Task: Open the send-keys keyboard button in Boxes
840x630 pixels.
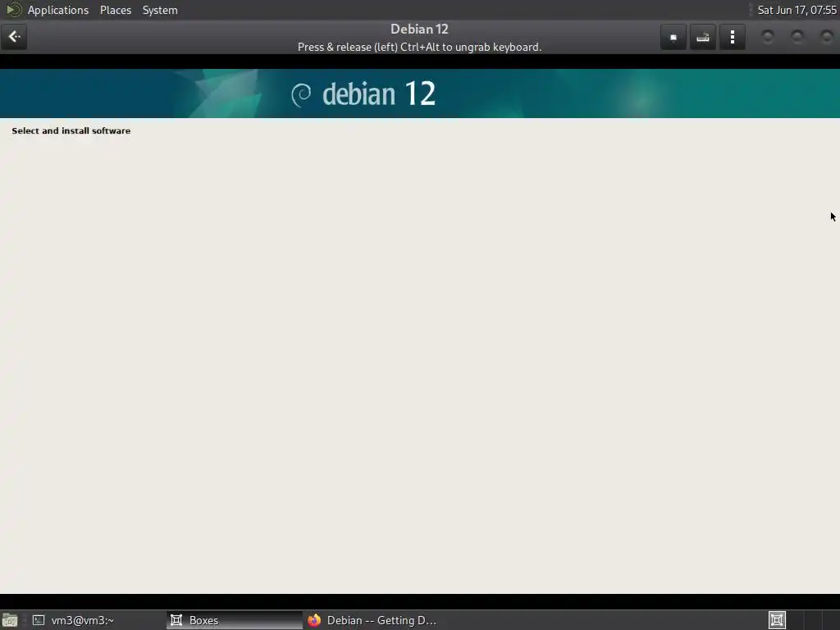Action: [703, 37]
